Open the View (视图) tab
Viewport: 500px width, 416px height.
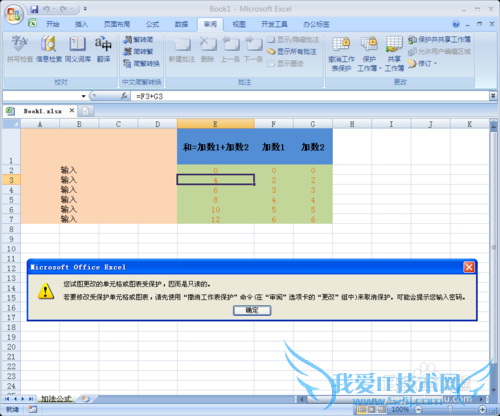click(239, 24)
